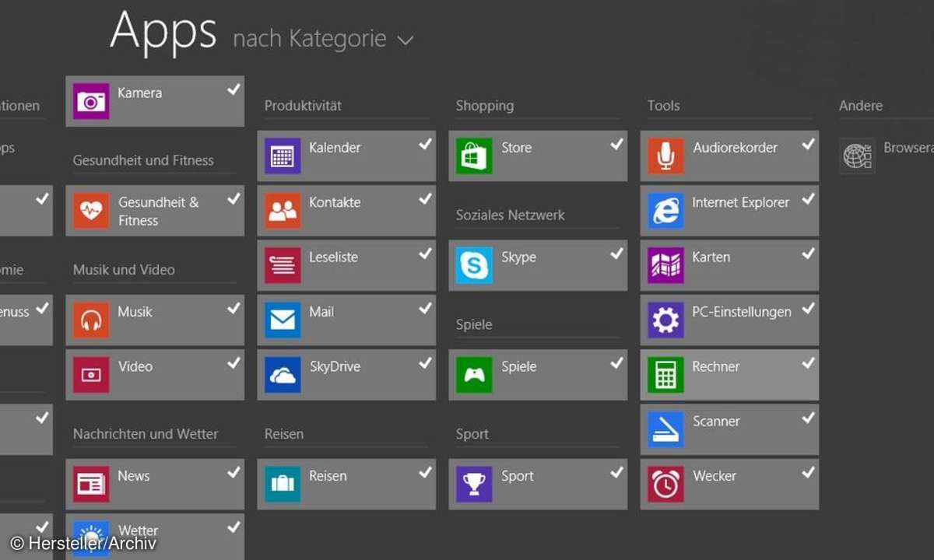Open the Kamera app icon
This screenshot has height=560, width=934.
click(x=91, y=102)
